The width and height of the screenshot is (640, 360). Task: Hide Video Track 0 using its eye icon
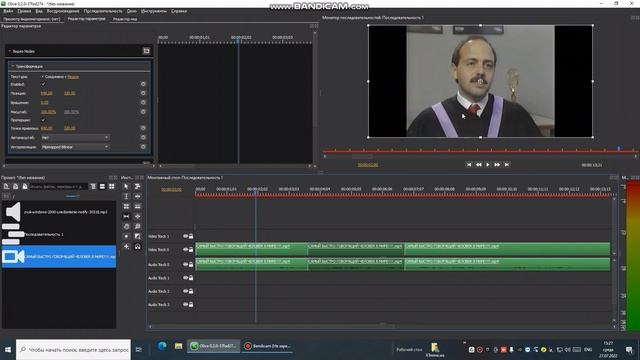pos(185,249)
